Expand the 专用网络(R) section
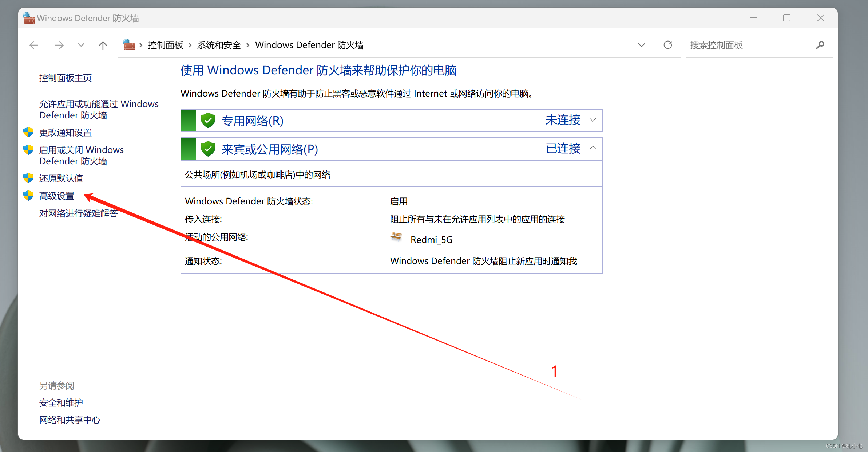 pos(593,120)
